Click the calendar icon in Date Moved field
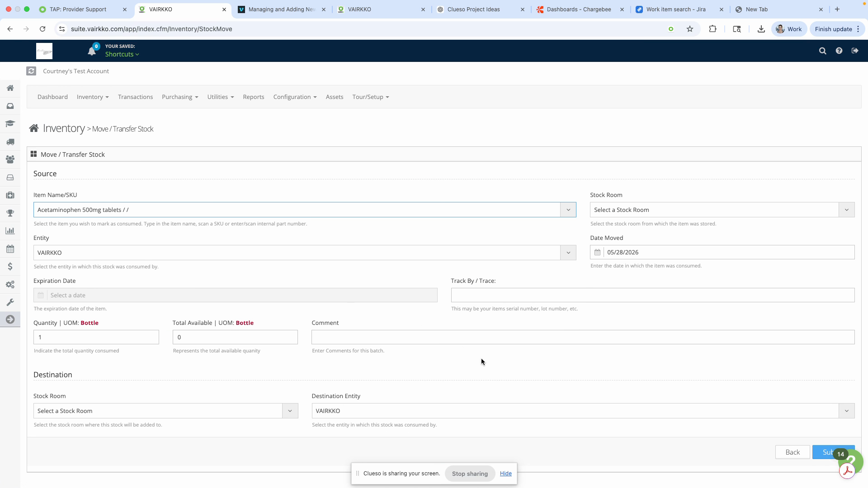The height and width of the screenshot is (488, 868). coord(597,252)
